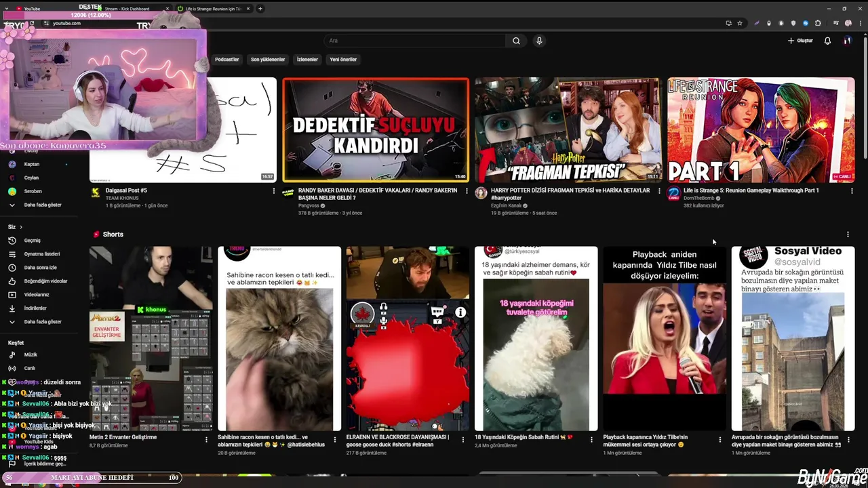This screenshot has height=488, width=868.
Task: Open the notifications bell
Action: pos(827,41)
